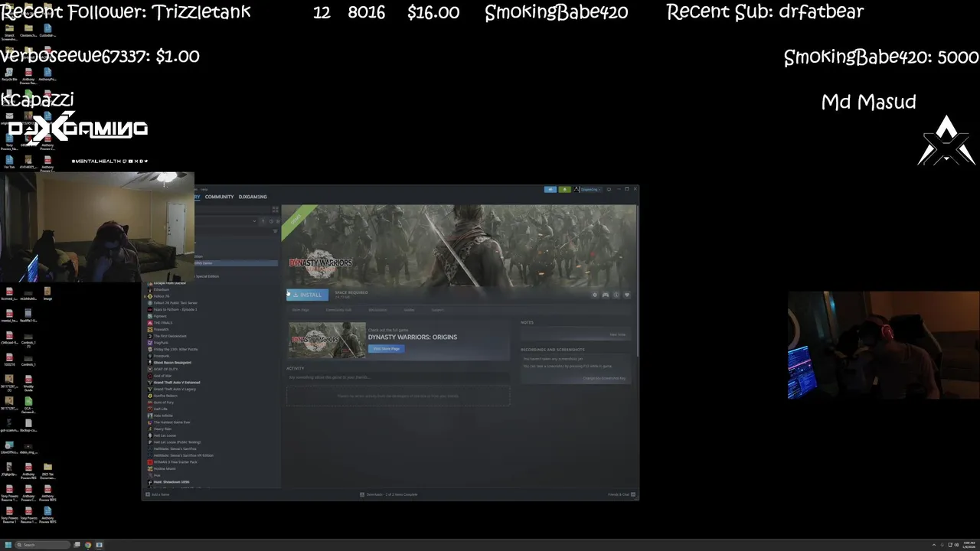The image size is (980, 551).
Task: Click the Add a Game plus icon
Action: 148,494
